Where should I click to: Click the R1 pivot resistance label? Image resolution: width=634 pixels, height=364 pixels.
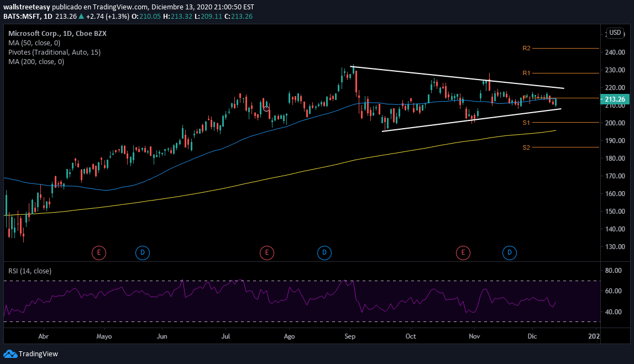[526, 73]
